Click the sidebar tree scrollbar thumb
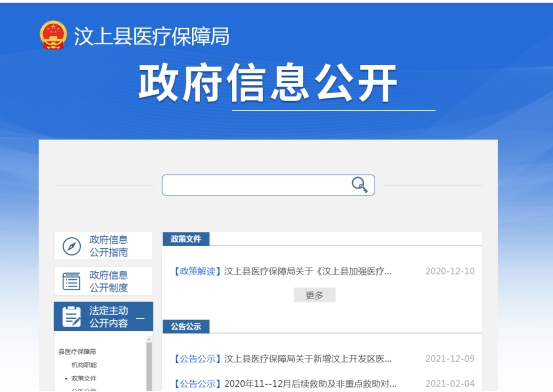This screenshot has width=553, height=392. click(149, 366)
